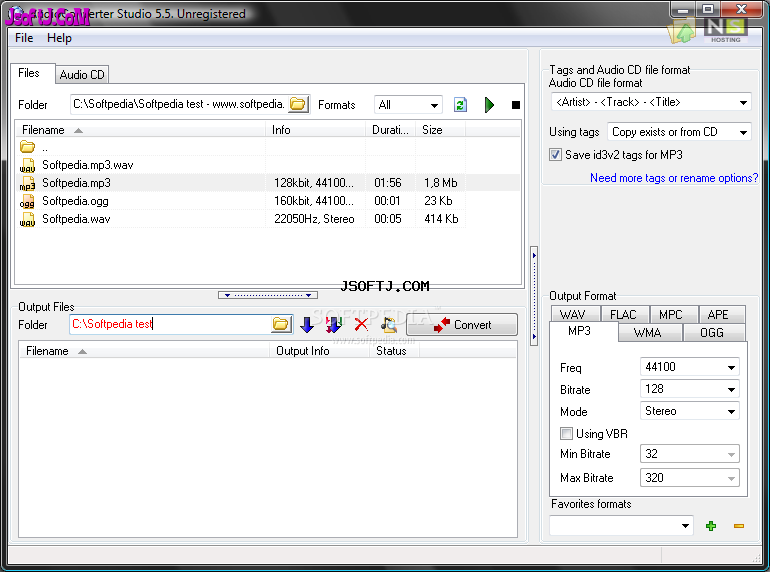
Task: Click the 01:56 duration cell
Action: tap(388, 183)
